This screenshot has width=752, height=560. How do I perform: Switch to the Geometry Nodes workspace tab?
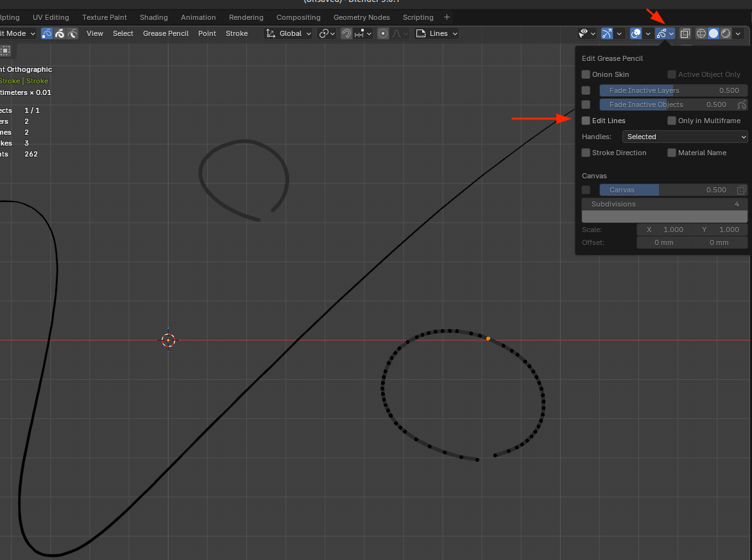click(361, 17)
